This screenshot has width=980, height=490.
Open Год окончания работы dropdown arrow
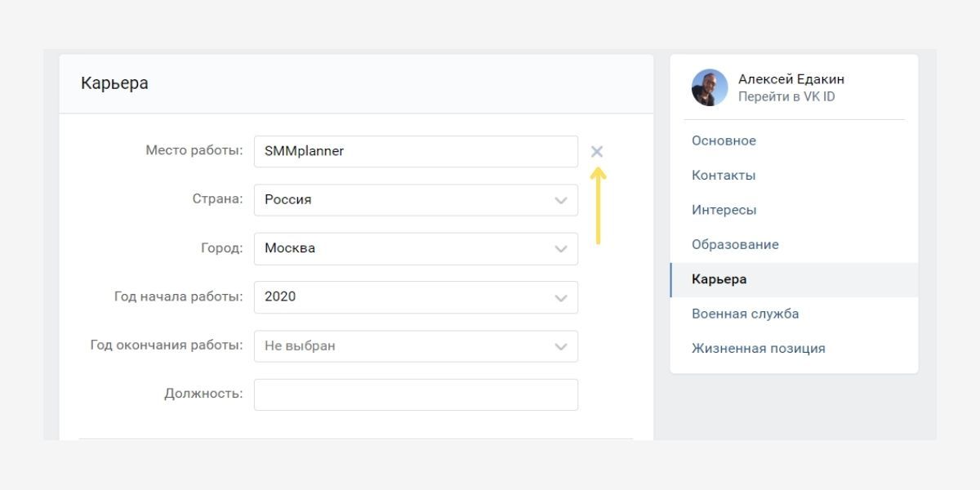(561, 346)
